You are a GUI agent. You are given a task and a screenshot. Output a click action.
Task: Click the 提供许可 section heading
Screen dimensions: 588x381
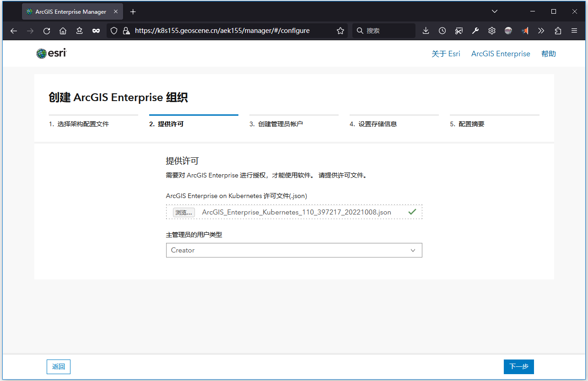(182, 161)
